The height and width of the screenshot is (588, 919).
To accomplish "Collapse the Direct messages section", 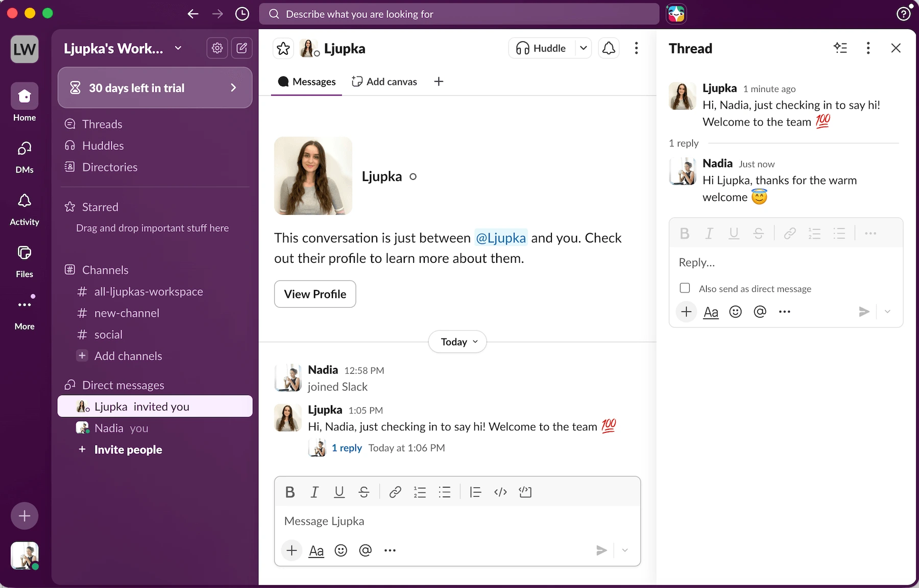I will click(x=123, y=385).
